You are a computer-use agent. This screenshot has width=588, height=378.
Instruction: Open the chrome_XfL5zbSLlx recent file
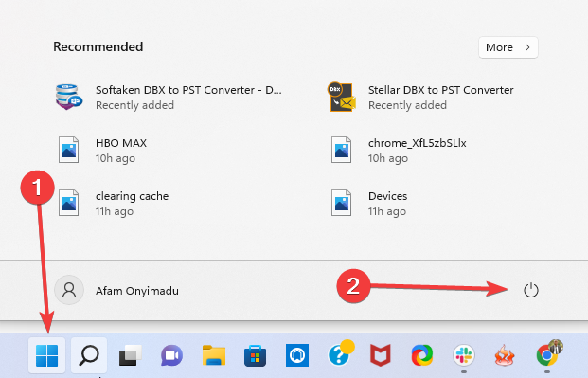tap(399, 150)
